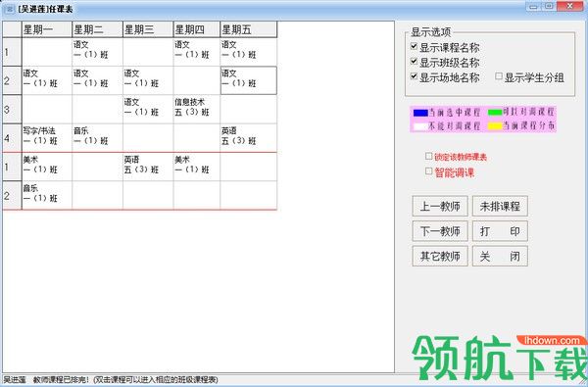Screen dimensions: 588x387
Task: Click the 下一教师 button
Action: [x=440, y=231]
